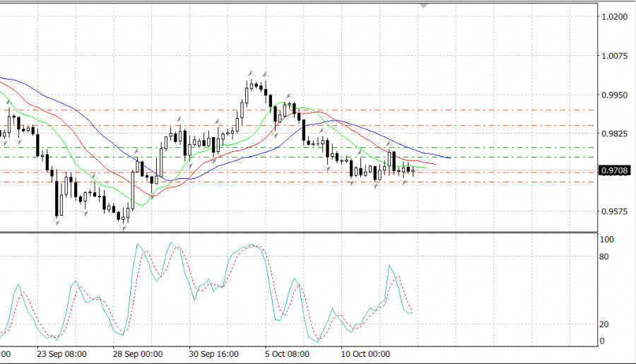Select the right end of the red moving average

tap(435, 165)
